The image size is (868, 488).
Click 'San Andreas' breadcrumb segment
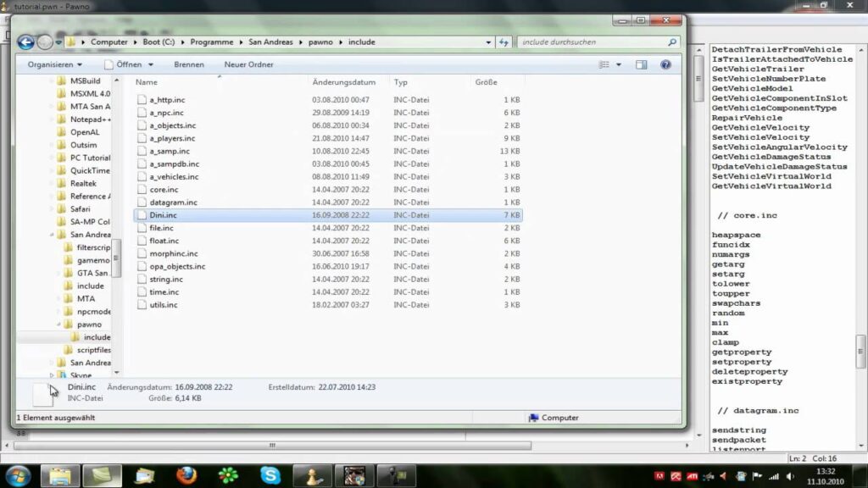pos(270,42)
